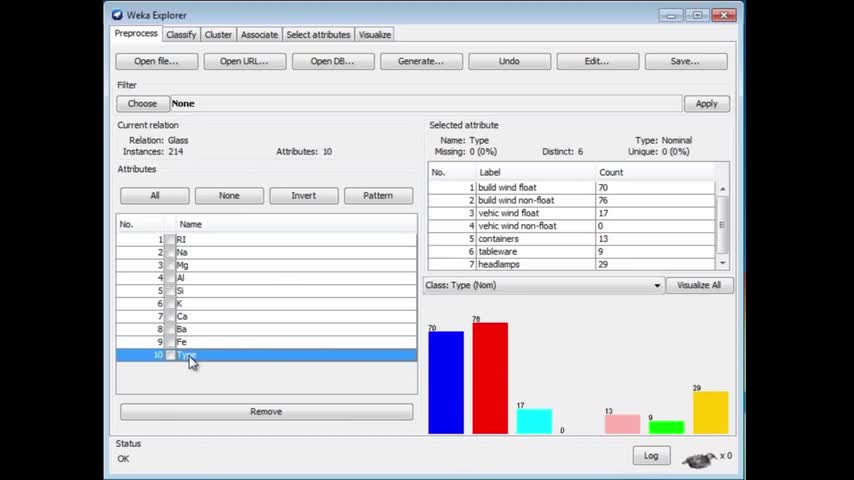The image size is (854, 480).
Task: Open the Log button
Action: tap(651, 455)
